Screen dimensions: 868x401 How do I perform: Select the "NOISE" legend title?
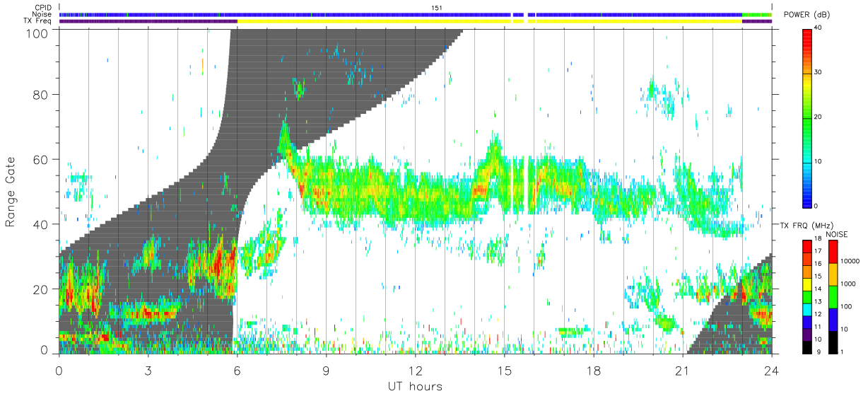(x=838, y=234)
